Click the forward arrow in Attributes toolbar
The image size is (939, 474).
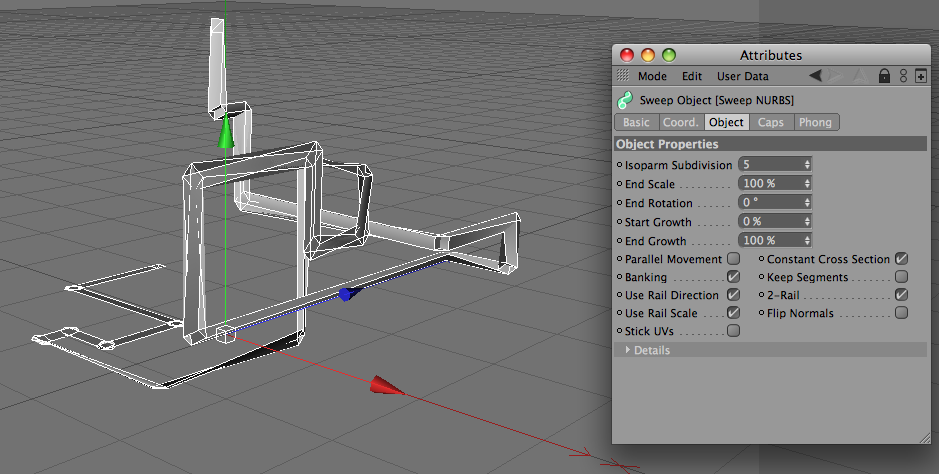835,75
